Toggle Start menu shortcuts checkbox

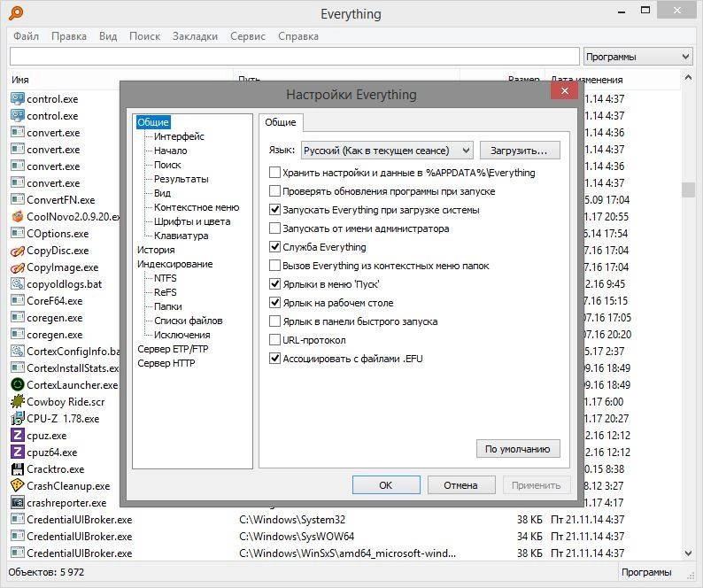[x=274, y=284]
